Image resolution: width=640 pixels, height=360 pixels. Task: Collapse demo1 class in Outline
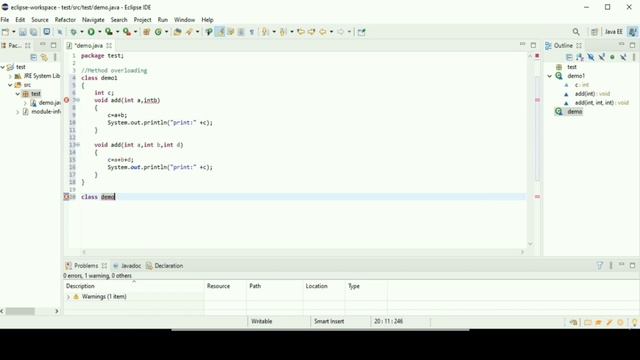(x=549, y=76)
